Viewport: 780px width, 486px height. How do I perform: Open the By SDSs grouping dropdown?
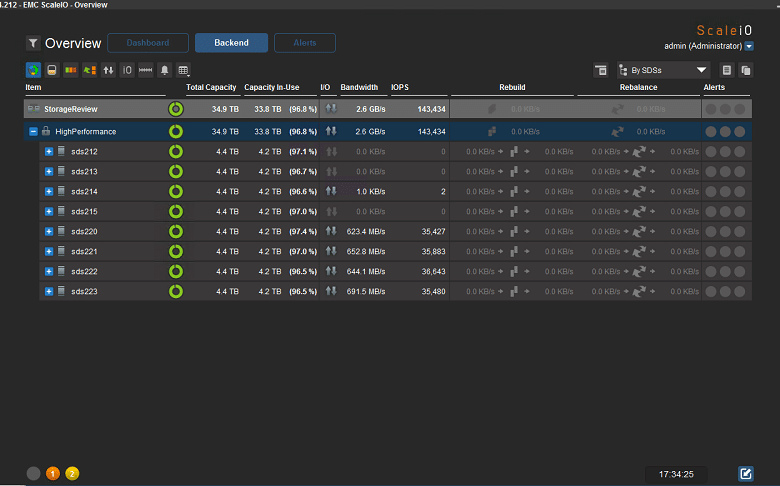[664, 70]
